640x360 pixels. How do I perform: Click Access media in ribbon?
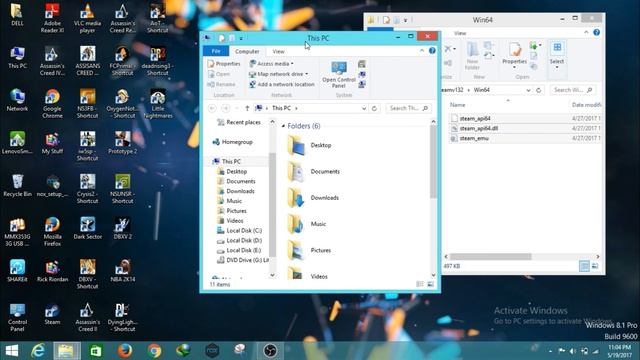271,64
